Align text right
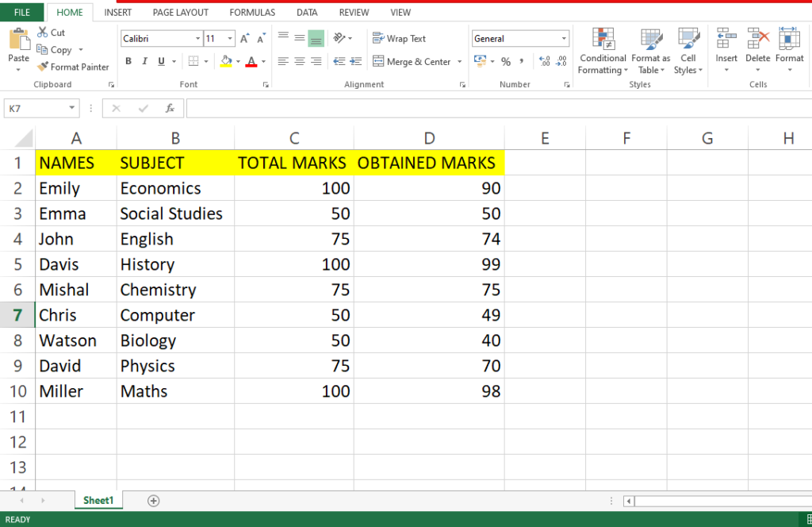This screenshot has height=527, width=812. click(316, 61)
